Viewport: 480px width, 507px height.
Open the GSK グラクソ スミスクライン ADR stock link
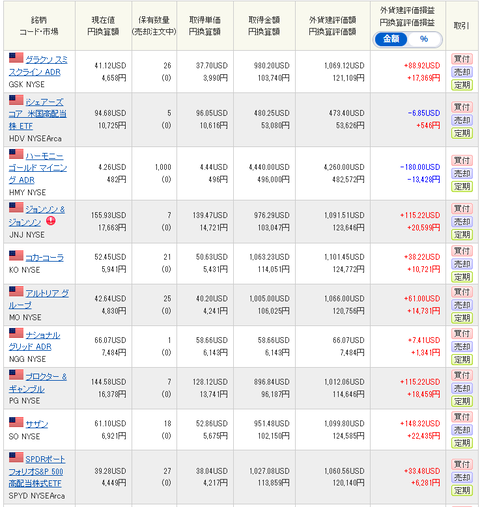pos(38,66)
